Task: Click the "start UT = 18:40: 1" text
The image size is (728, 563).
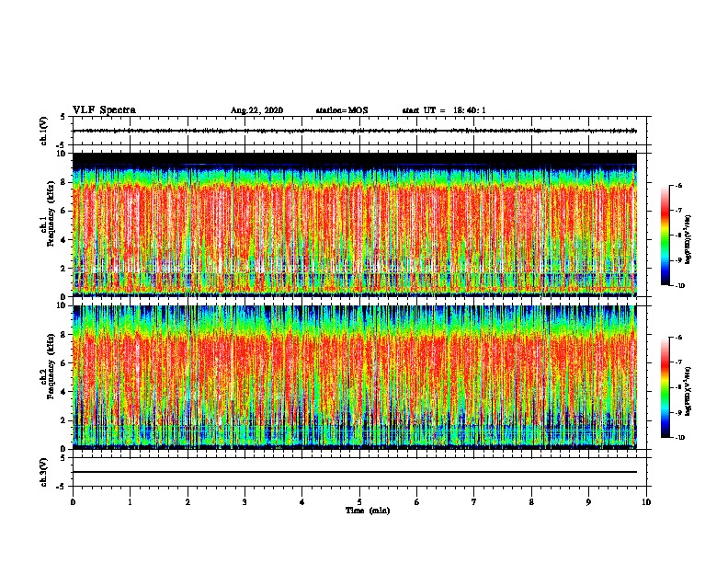Action: (x=444, y=110)
